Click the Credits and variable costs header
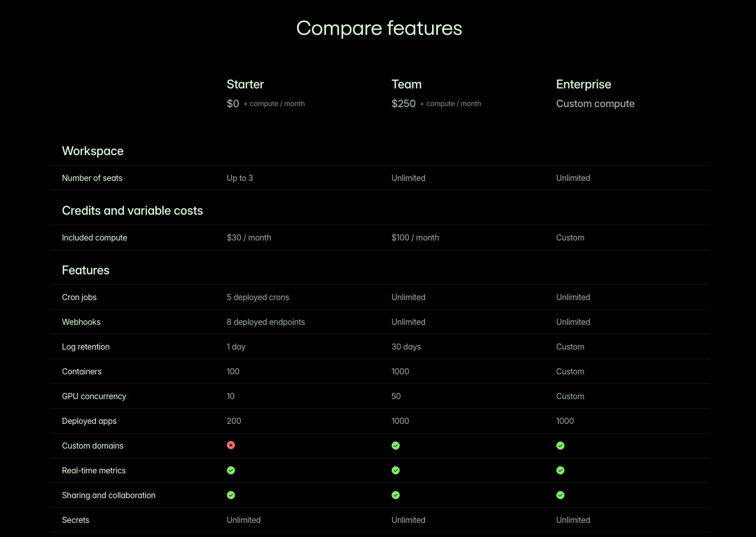 point(132,211)
